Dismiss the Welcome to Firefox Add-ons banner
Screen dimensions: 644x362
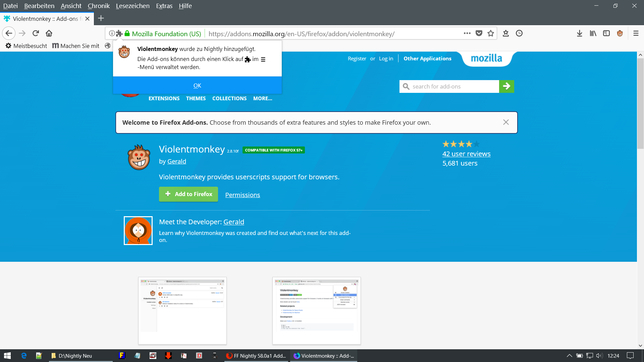click(x=506, y=122)
